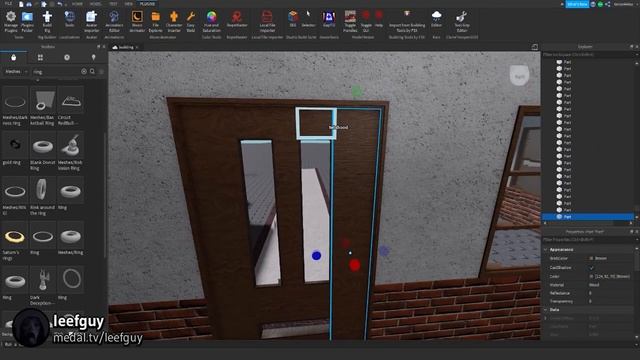Open the FILE menu
640x360 pixels.
[8, 4]
